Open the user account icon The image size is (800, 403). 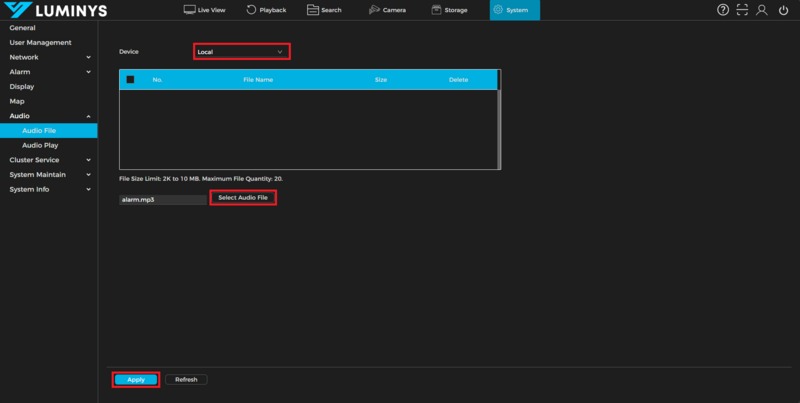tap(761, 10)
